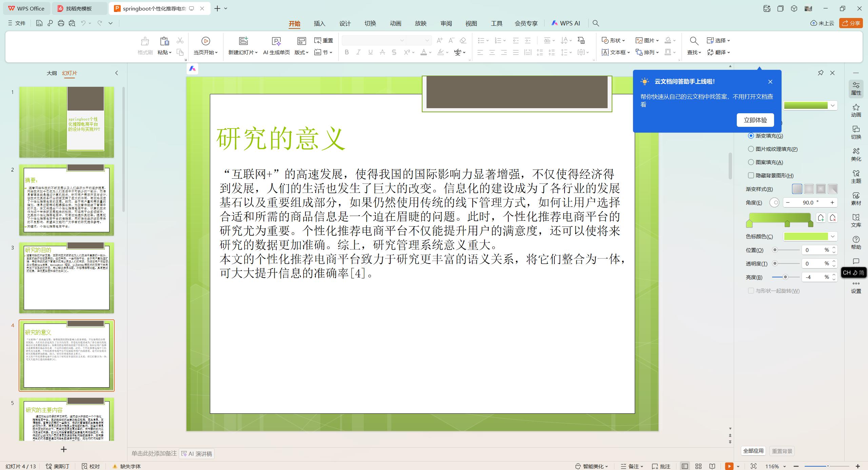Select the format painter (格式刷) tool

click(144, 46)
